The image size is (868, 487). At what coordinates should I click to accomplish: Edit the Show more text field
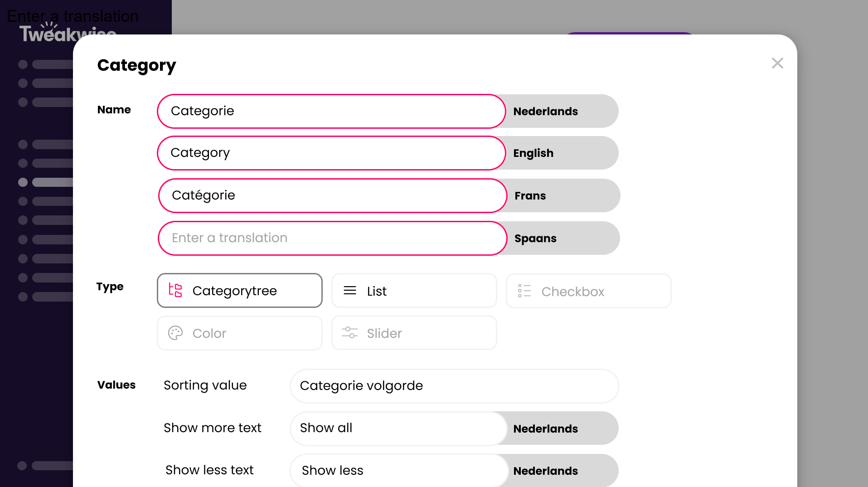click(398, 428)
